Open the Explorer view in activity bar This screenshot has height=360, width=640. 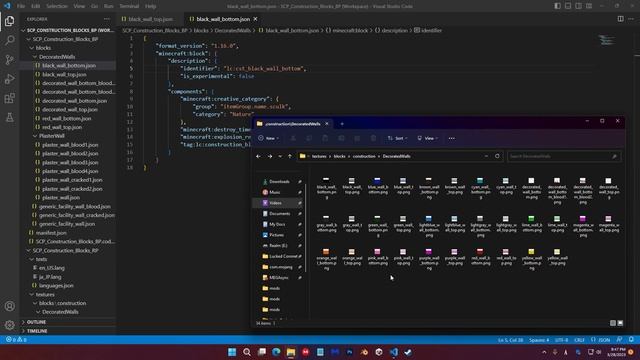(9, 21)
